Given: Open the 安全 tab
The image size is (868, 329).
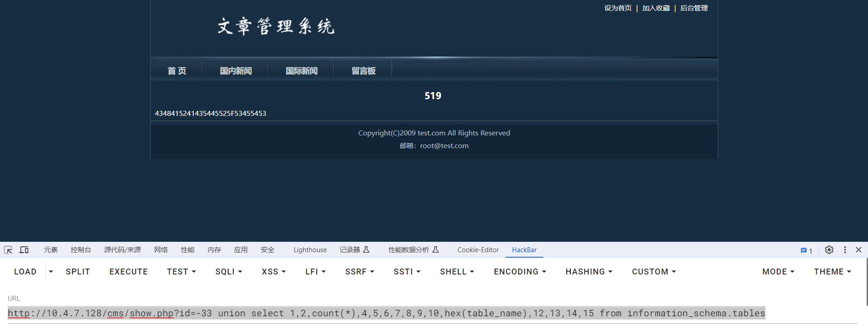Looking at the screenshot, I should (x=268, y=250).
